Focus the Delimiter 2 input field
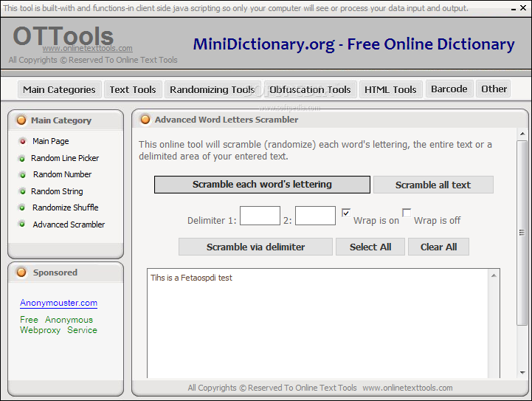The image size is (532, 401). pyautogui.click(x=315, y=216)
